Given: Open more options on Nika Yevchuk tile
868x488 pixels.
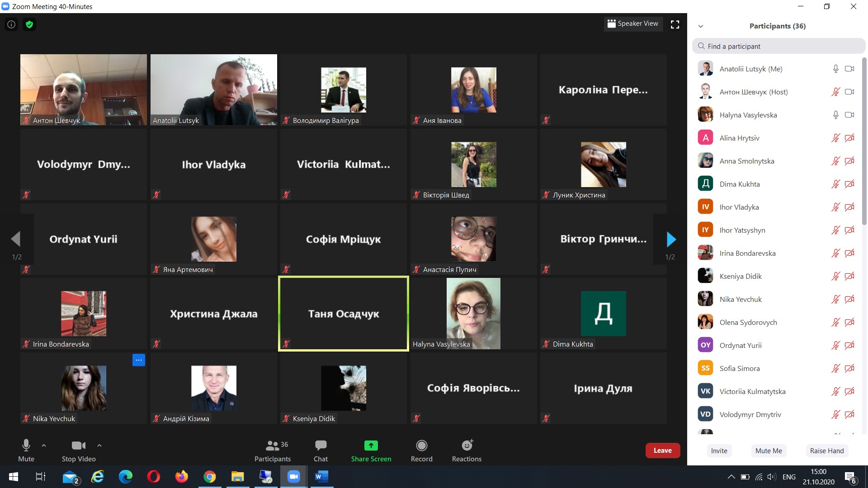Looking at the screenshot, I should point(139,360).
